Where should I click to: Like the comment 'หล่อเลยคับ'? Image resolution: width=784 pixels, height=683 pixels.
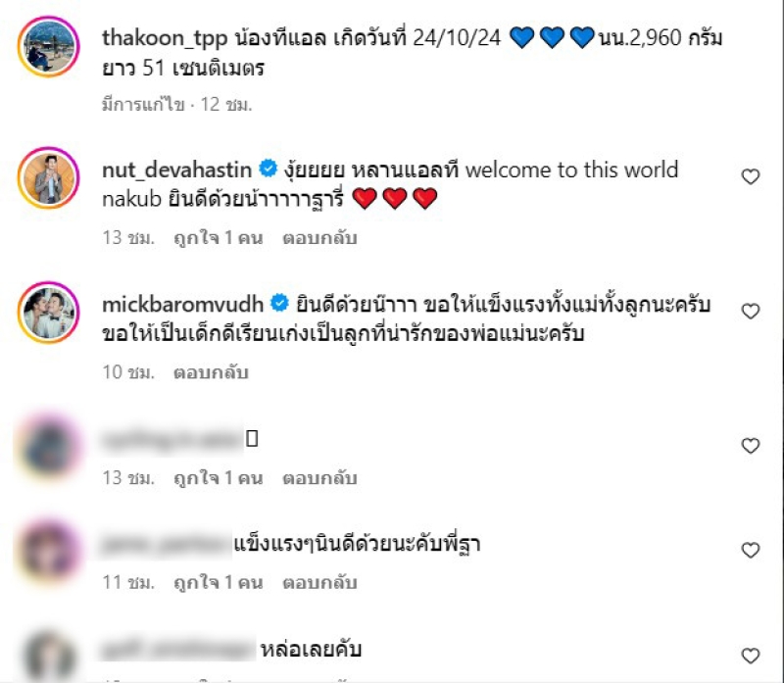[x=750, y=656]
